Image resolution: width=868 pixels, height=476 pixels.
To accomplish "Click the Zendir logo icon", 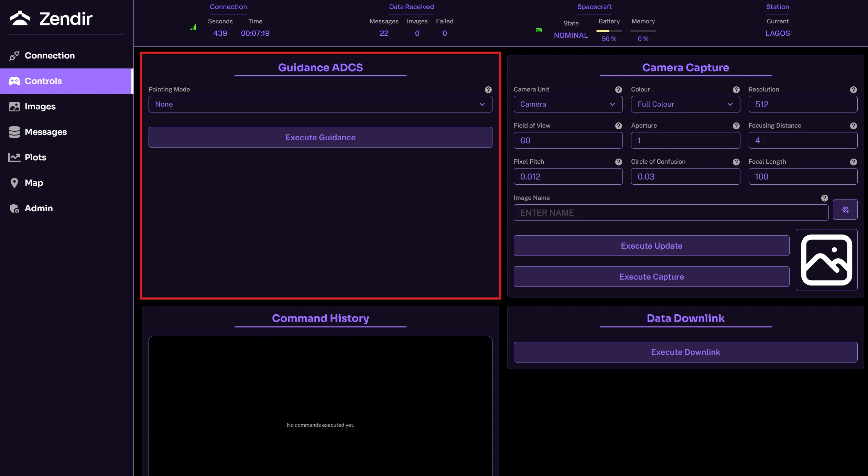I will 20,18.
